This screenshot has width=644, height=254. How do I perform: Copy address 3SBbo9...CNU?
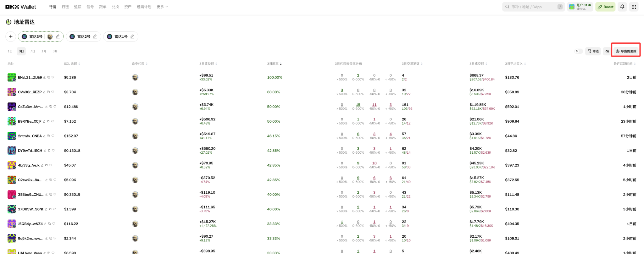[51, 195]
